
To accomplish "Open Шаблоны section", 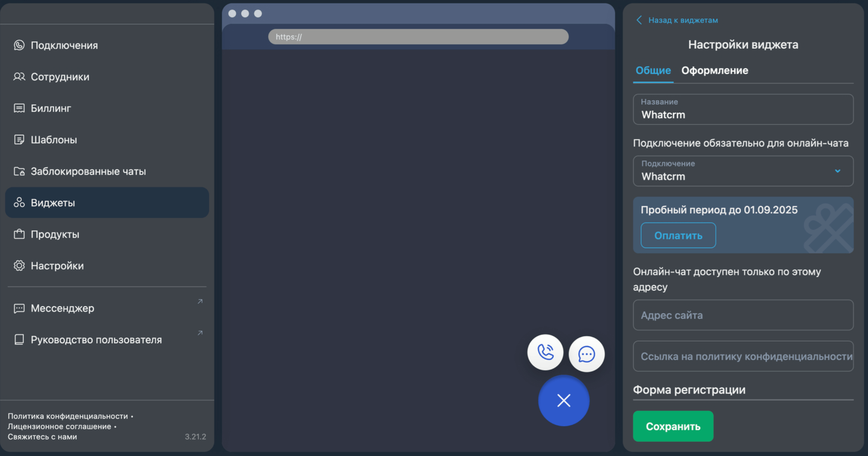I will pos(54,140).
